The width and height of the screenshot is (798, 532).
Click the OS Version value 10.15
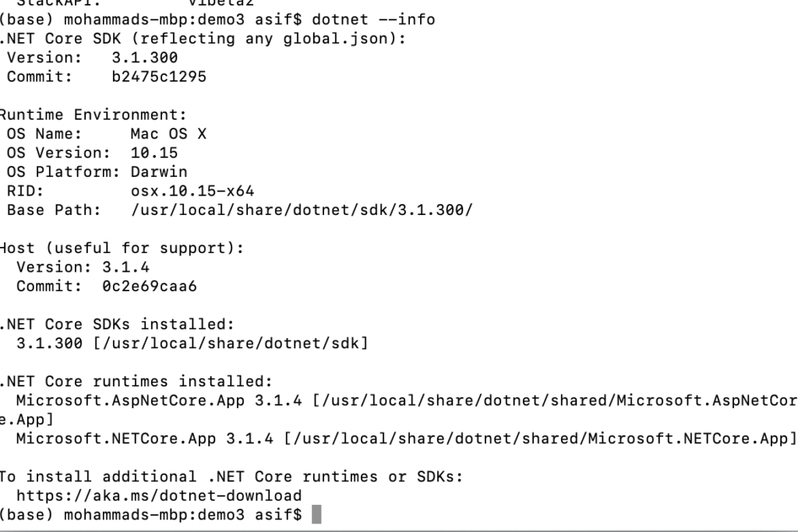click(x=154, y=153)
